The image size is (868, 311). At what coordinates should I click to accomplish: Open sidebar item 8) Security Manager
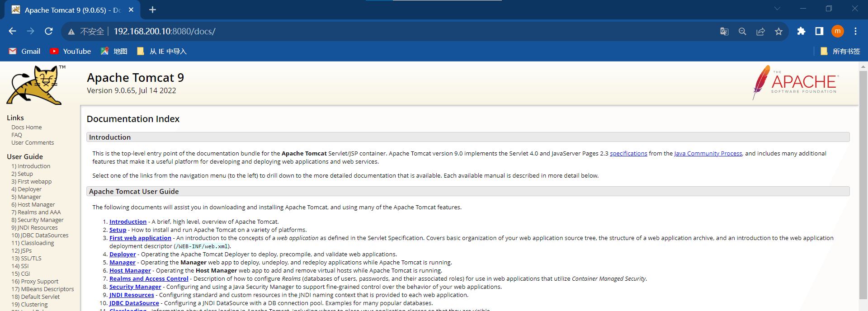[x=38, y=220]
